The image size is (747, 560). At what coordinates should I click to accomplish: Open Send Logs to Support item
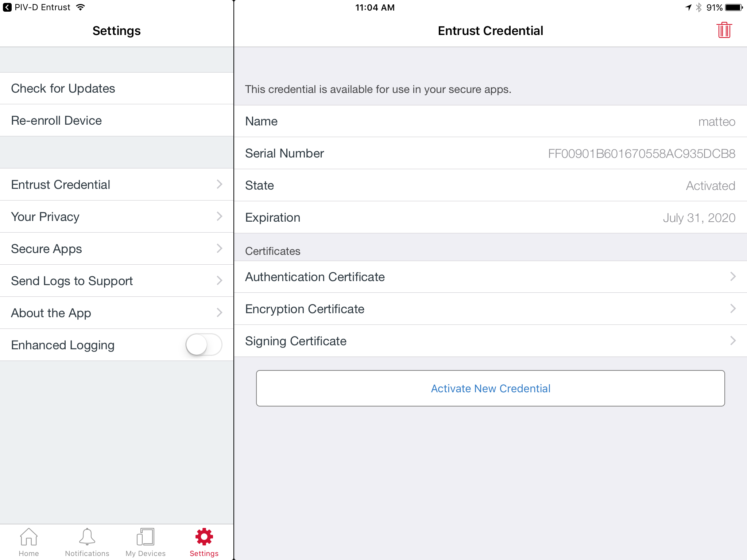pyautogui.click(x=117, y=281)
